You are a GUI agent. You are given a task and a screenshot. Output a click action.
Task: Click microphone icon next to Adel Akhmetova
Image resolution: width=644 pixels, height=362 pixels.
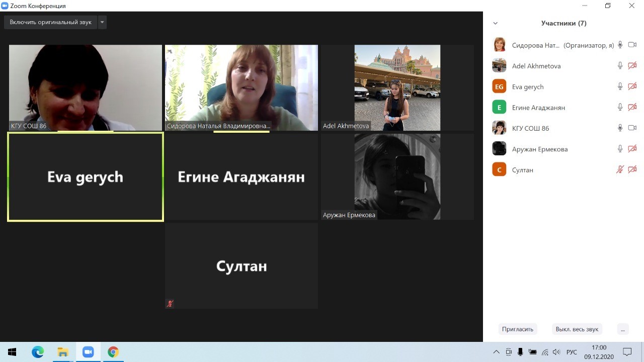(620, 66)
